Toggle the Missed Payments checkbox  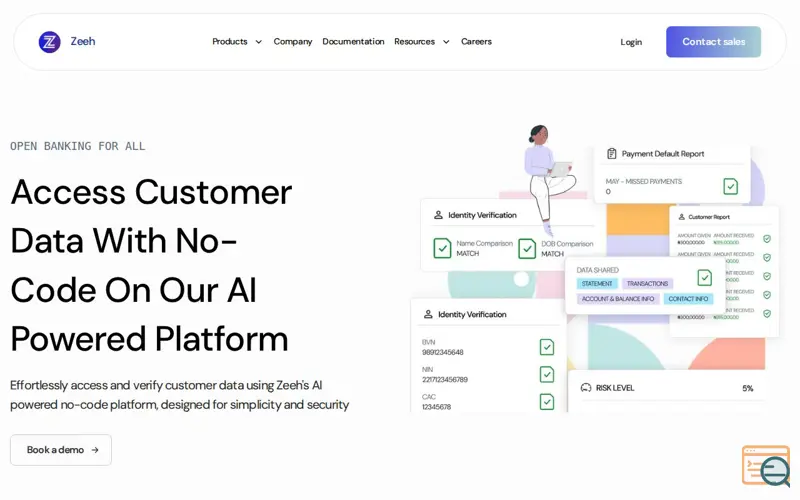point(730,186)
